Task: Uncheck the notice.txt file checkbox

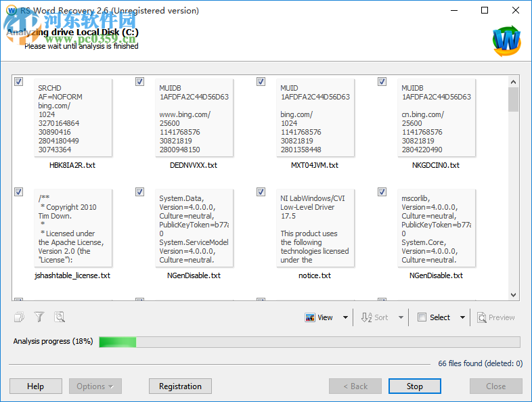Action: click(x=261, y=192)
